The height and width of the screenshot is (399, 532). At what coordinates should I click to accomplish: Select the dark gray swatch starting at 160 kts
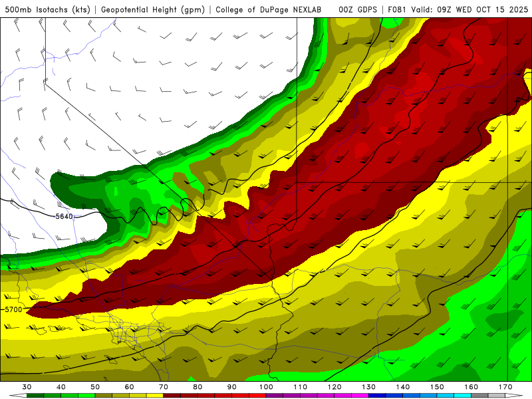479,396
